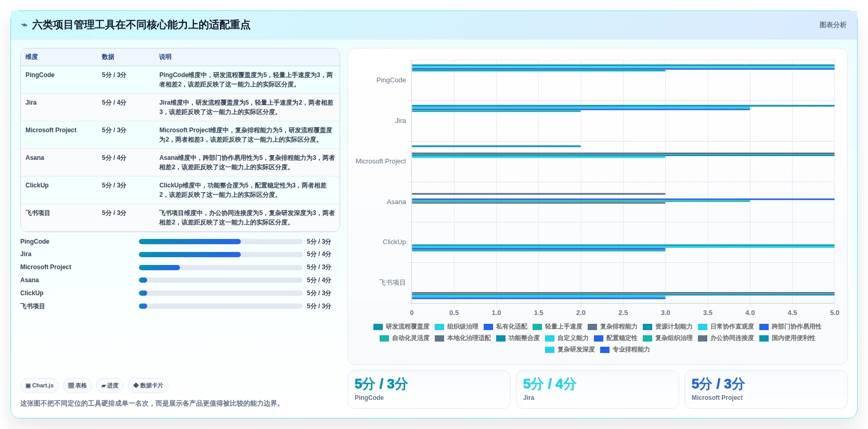868x429 pixels.
Task: Toggle the 资源计划能力 legend item
Action: (668, 327)
